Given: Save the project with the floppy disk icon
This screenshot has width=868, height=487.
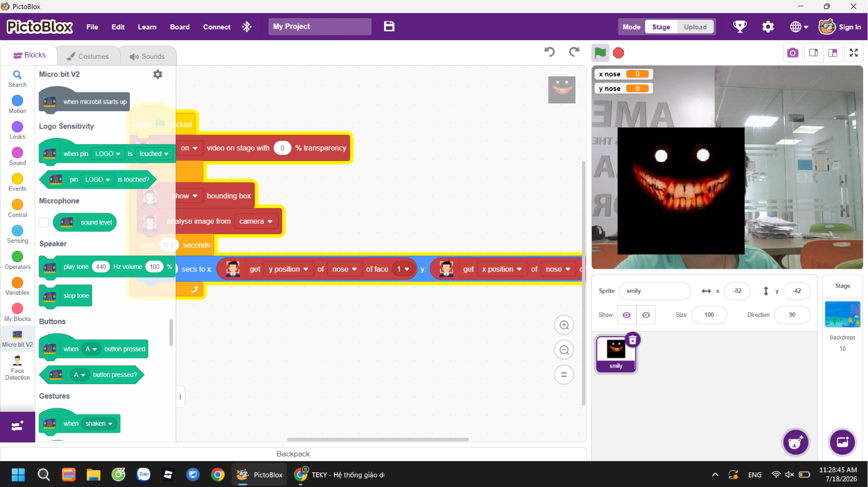Looking at the screenshot, I should tap(389, 27).
